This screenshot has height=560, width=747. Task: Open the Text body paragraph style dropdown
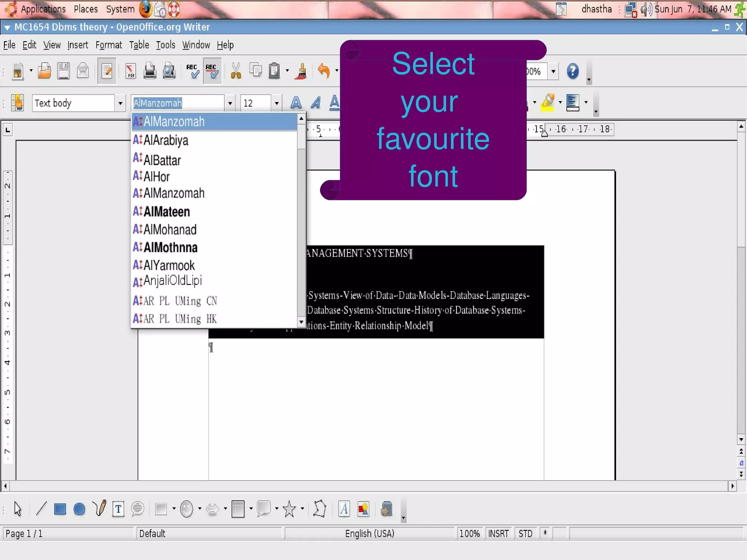click(120, 103)
